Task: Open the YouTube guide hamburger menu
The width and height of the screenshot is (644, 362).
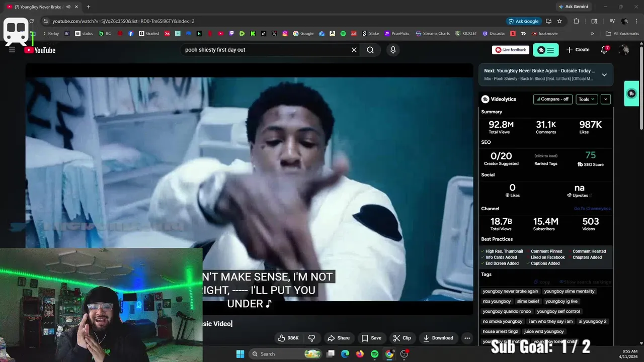Action: 12,50
